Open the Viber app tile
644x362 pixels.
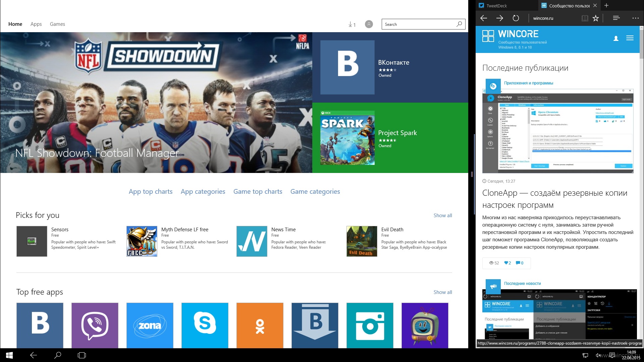pos(95,325)
